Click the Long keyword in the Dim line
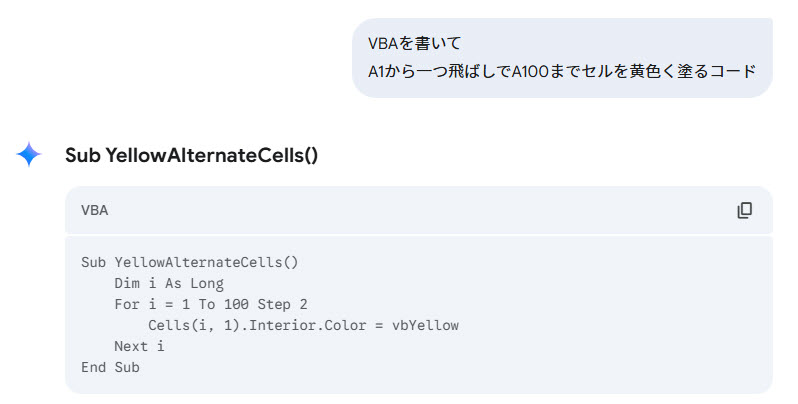The height and width of the screenshot is (404, 798). tap(207, 284)
